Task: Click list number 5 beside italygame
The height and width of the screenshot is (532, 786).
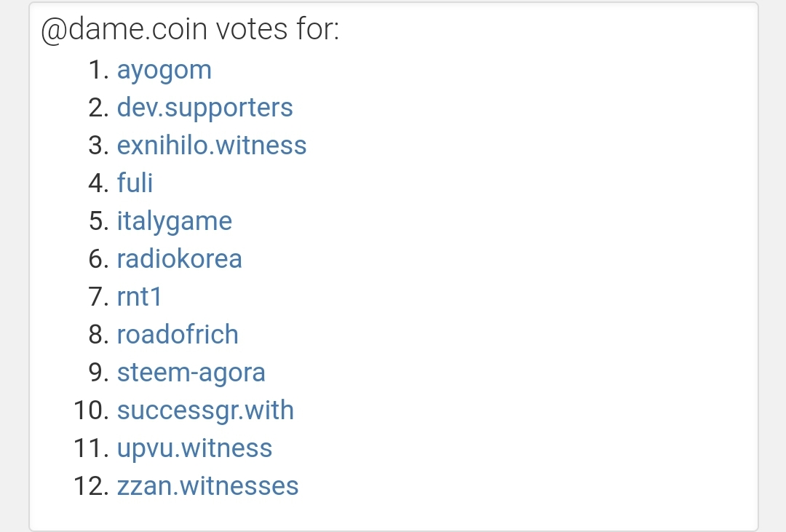Action: click(99, 221)
